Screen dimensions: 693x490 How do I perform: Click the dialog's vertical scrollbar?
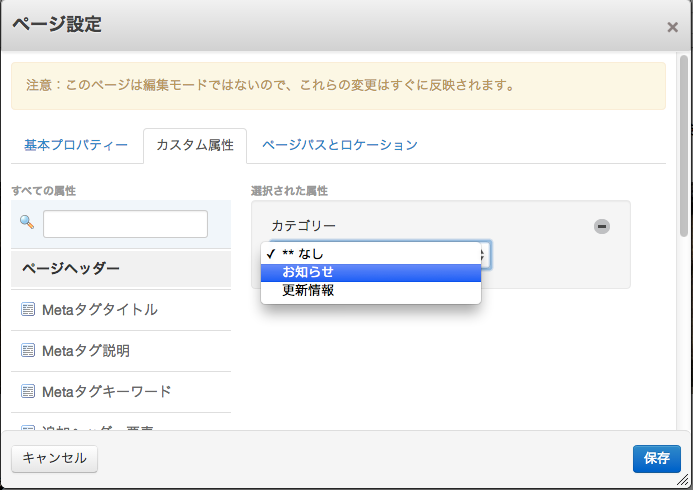tap(683, 150)
